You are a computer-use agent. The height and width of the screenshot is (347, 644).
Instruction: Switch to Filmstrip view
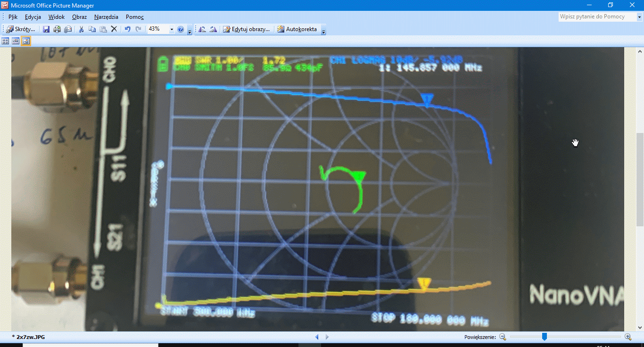point(16,41)
